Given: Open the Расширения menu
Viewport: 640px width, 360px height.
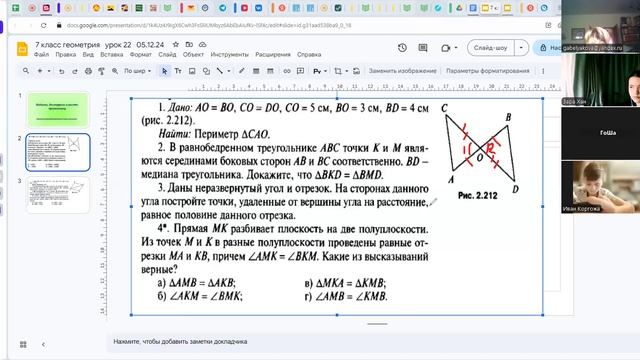Looking at the screenshot, I should 273,54.
